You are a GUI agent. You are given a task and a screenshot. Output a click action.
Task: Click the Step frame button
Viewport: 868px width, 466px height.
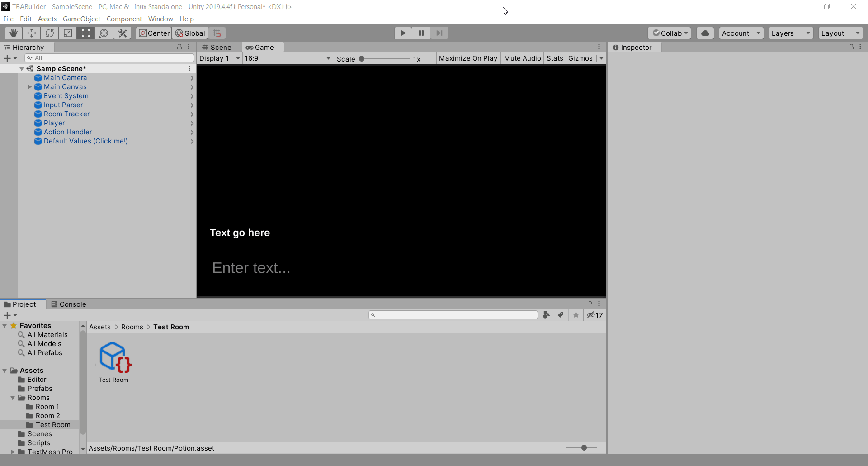(x=439, y=33)
